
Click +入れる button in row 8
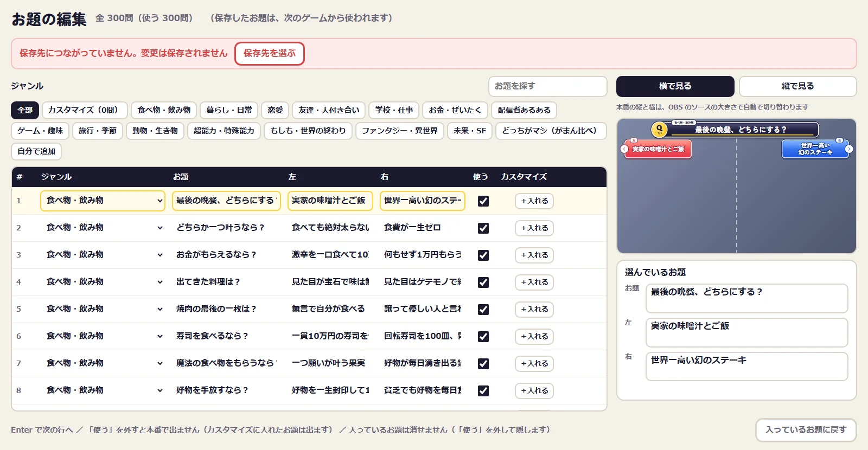pyautogui.click(x=534, y=390)
